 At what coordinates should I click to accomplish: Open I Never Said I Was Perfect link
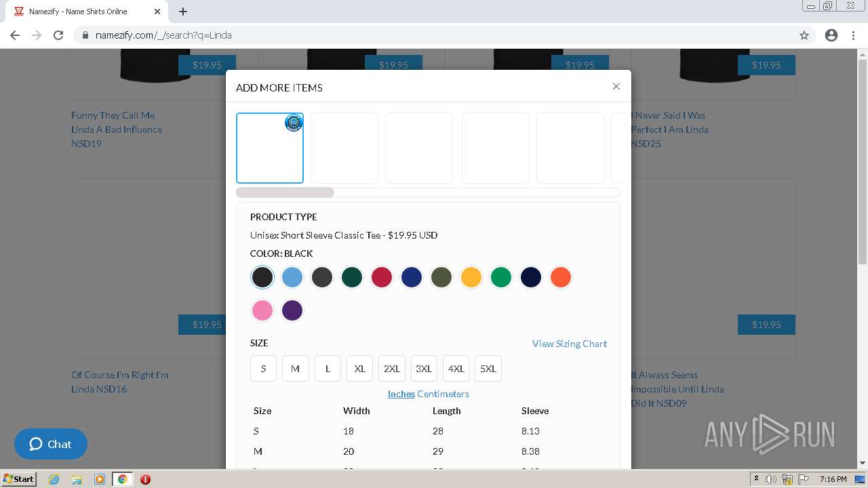click(x=669, y=129)
